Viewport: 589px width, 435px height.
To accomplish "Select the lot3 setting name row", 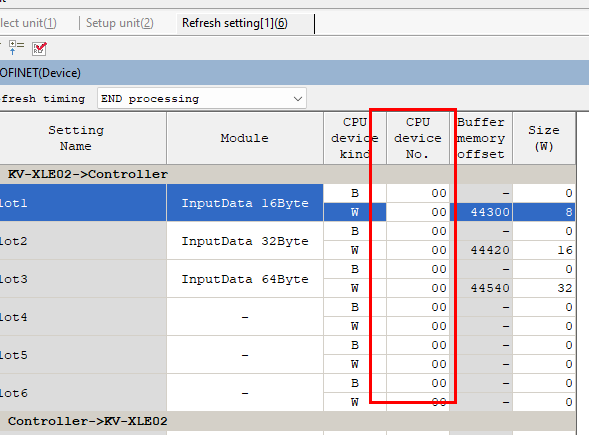I will [83, 279].
